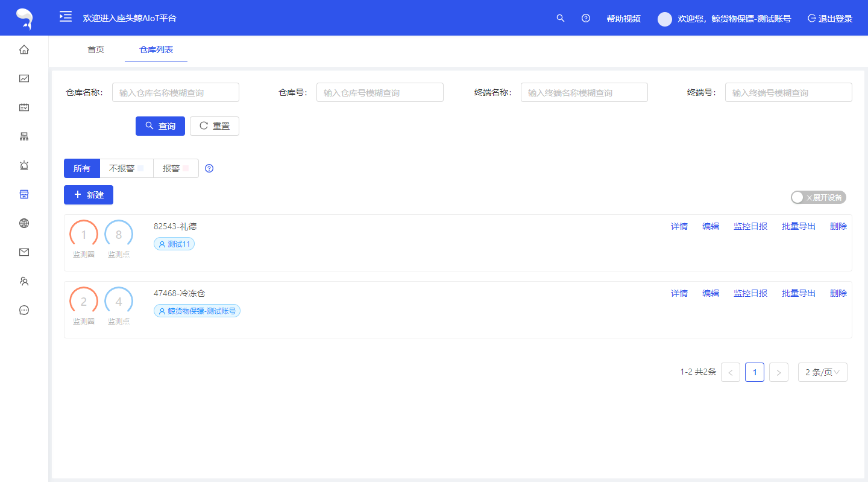Click the search magnifier in top bar

pos(561,18)
